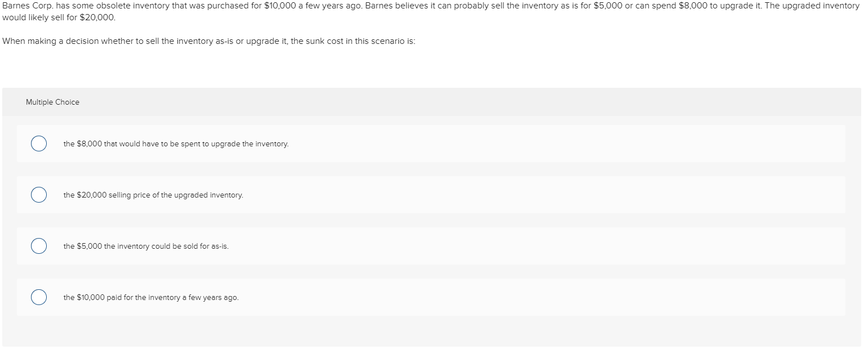
Task: Click the Multiple Choice header label
Action: click(x=52, y=102)
